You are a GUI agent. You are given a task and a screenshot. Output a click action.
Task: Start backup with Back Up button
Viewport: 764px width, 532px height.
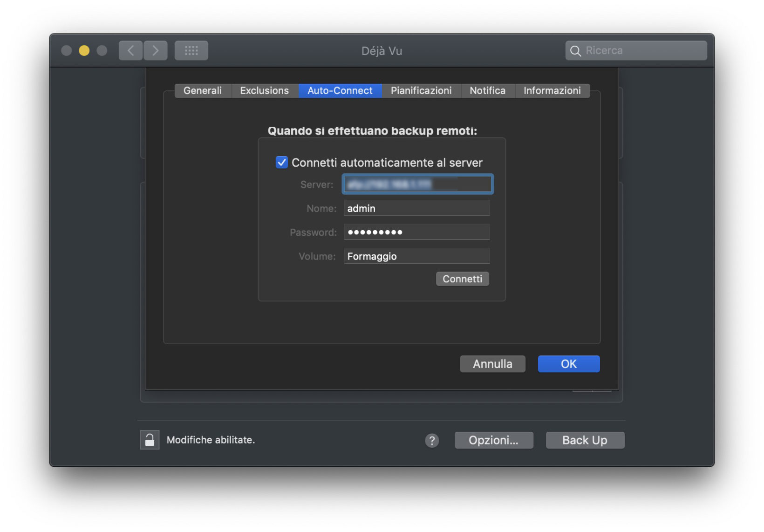point(585,440)
